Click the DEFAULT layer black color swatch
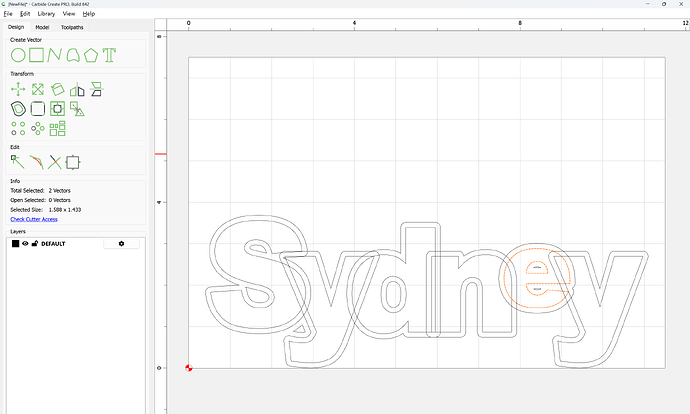This screenshot has height=414, width=690. click(15, 243)
